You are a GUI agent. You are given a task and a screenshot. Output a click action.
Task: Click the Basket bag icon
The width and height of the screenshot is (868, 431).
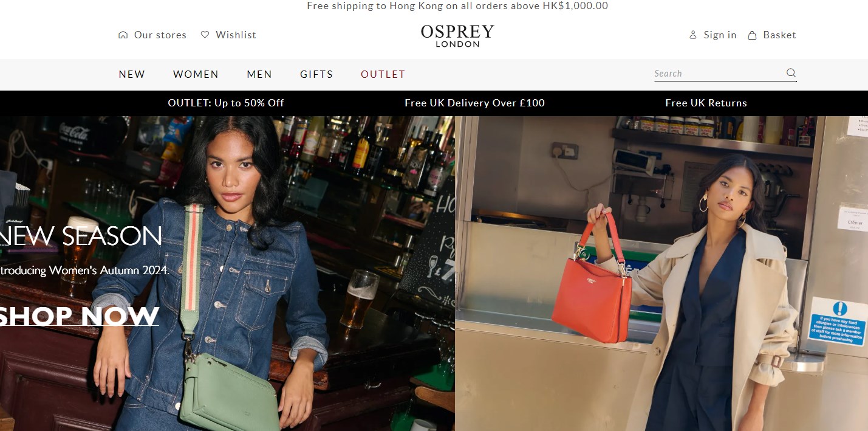[753, 35]
